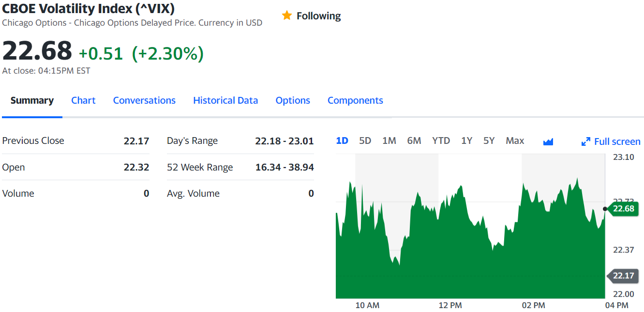The width and height of the screenshot is (644, 312).
Task: Click the green 22.68 price marker on chart
Action: pos(624,209)
